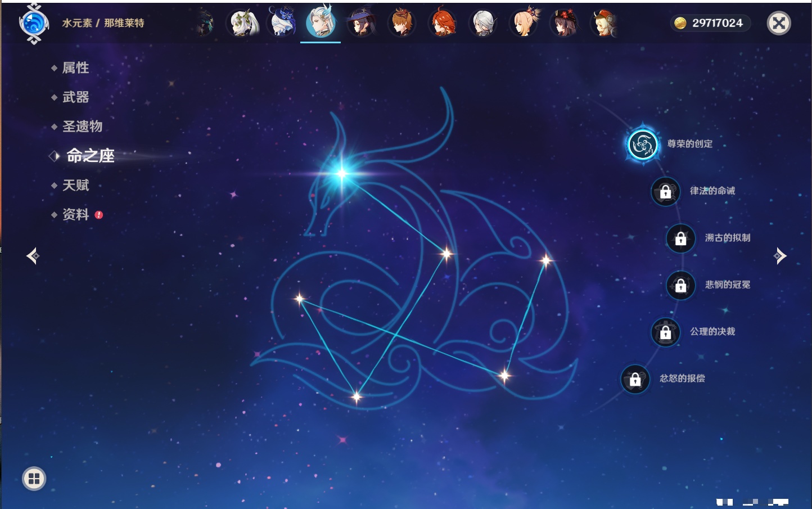
Task: Close the character screen with the X button
Action: pos(779,23)
